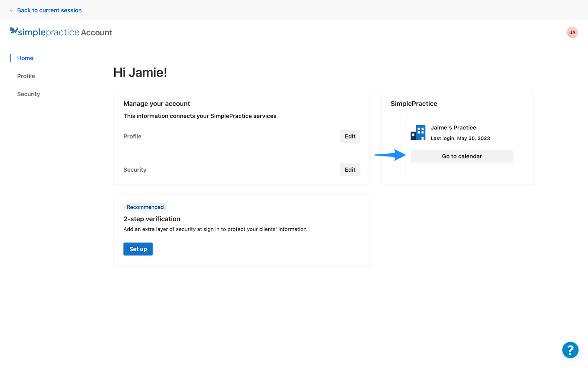Click Last login: May 30, 2023 text

(x=460, y=138)
